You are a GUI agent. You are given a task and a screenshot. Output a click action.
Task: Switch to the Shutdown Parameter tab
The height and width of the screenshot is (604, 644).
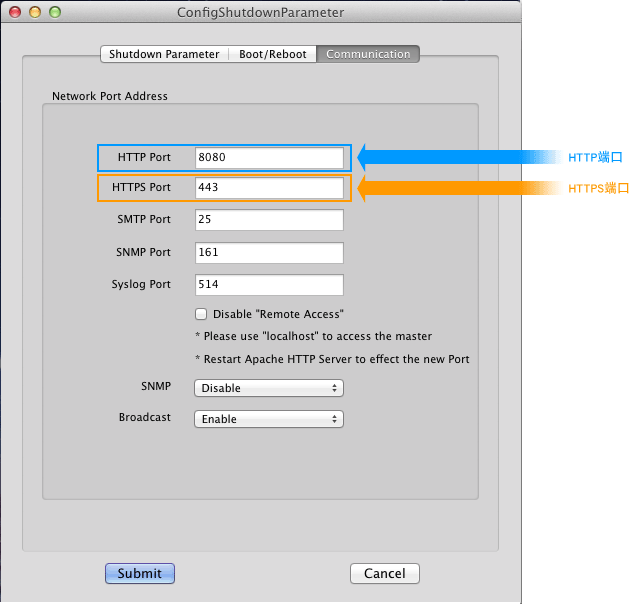(164, 54)
